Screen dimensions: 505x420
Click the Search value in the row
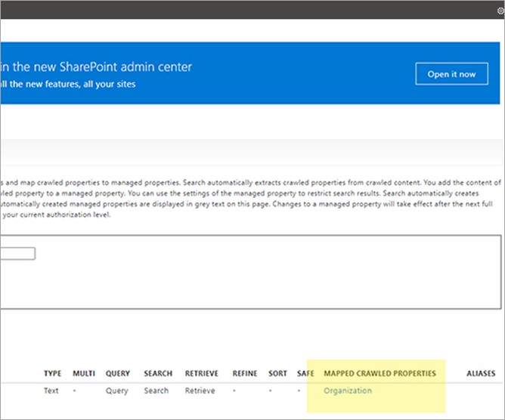(x=156, y=391)
